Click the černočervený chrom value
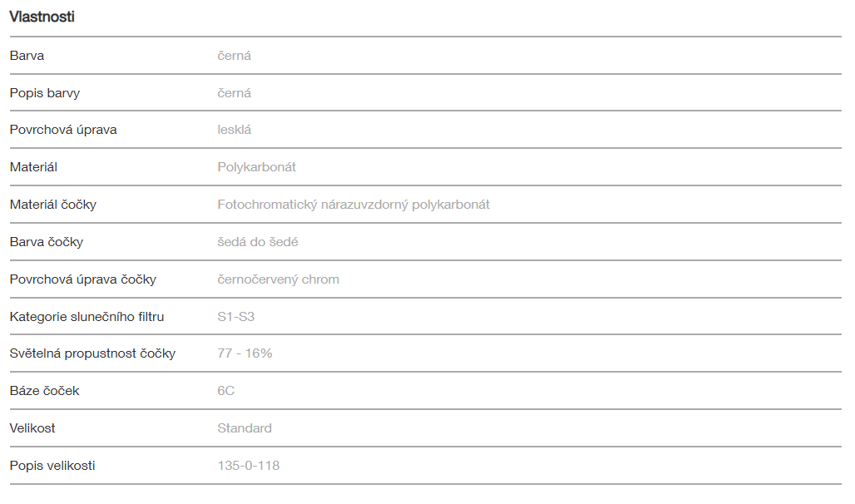Viewport: 855px width, 504px height. coord(279,279)
